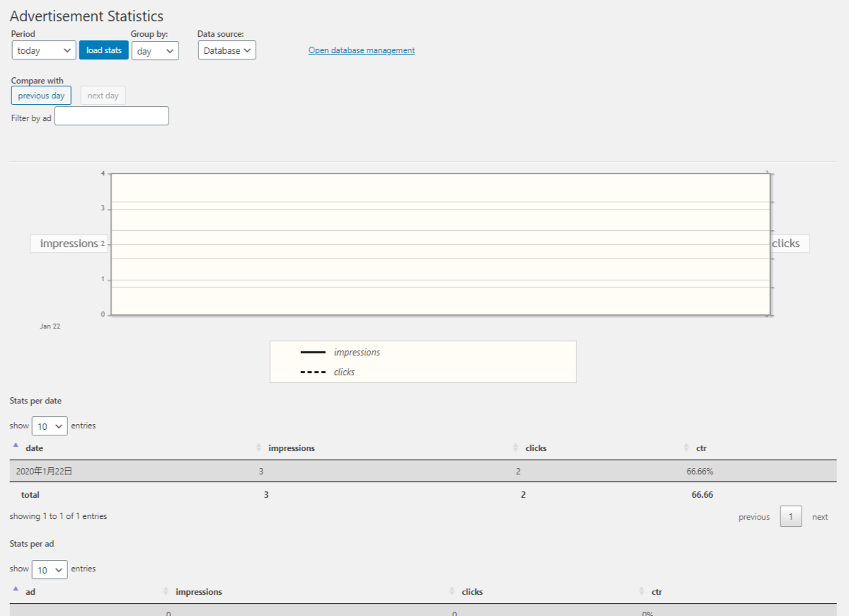The width and height of the screenshot is (849, 616).
Task: Toggle impressions series in chart legend
Action: 357,353
